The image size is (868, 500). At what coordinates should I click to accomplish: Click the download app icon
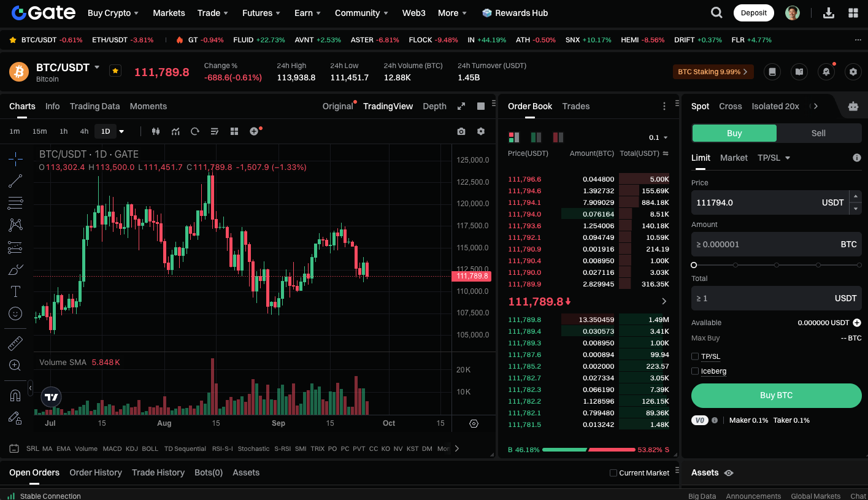coord(828,13)
